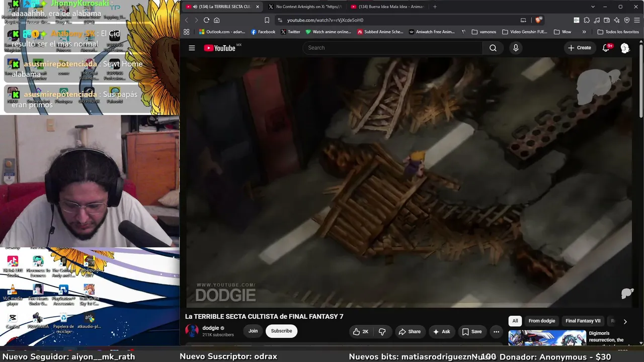Screen dimensions: 644x362
Task: Open the Twitter bookmark
Action: click(290, 32)
